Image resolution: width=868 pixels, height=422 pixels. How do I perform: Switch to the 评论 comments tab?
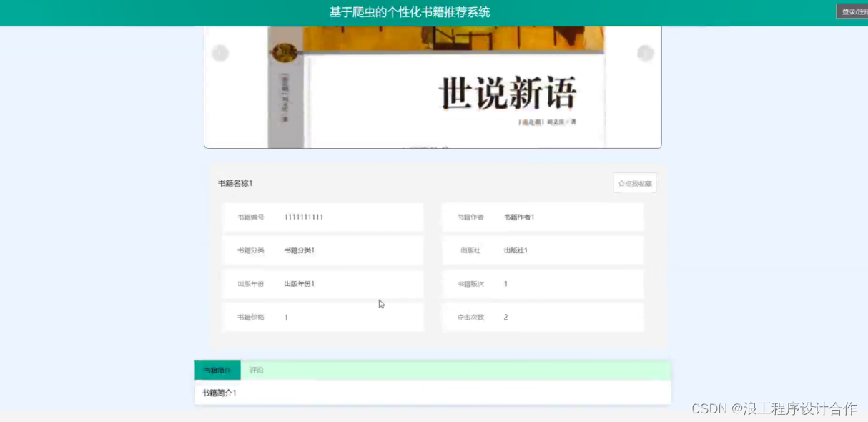[257, 370]
